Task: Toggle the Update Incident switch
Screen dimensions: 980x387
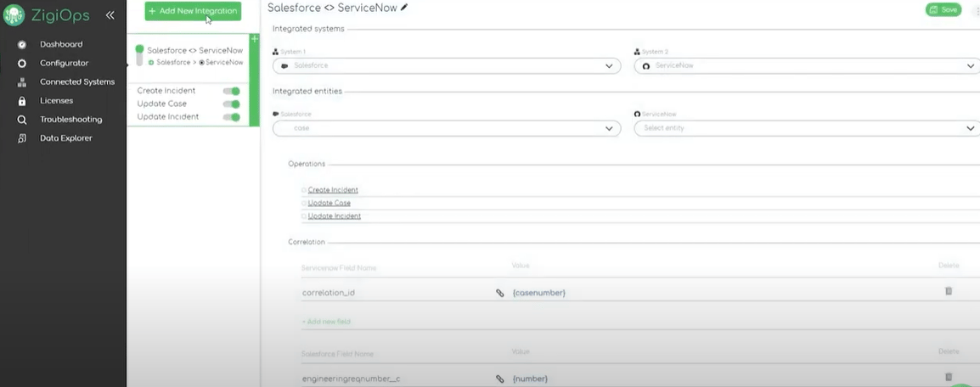Action: pyautogui.click(x=231, y=117)
